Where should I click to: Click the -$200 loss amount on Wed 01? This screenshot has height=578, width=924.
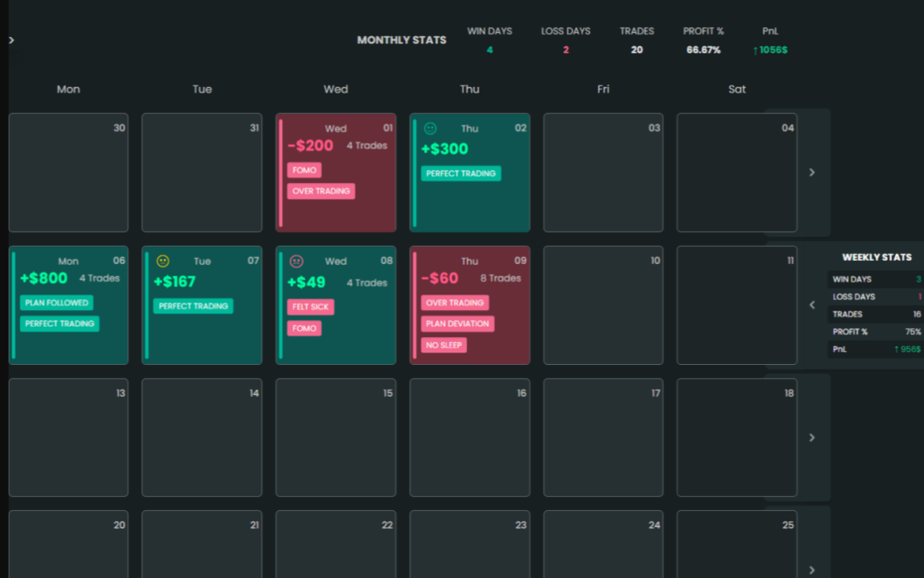click(310, 146)
